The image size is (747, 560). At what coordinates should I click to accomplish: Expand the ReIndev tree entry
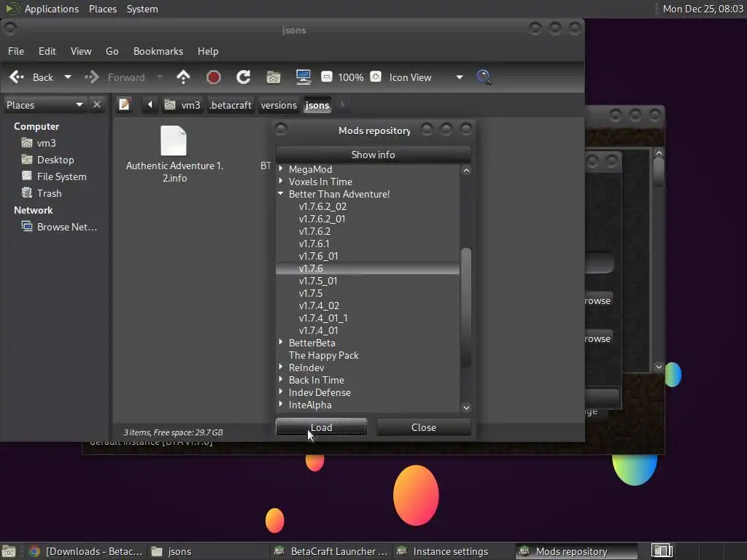coord(281,367)
